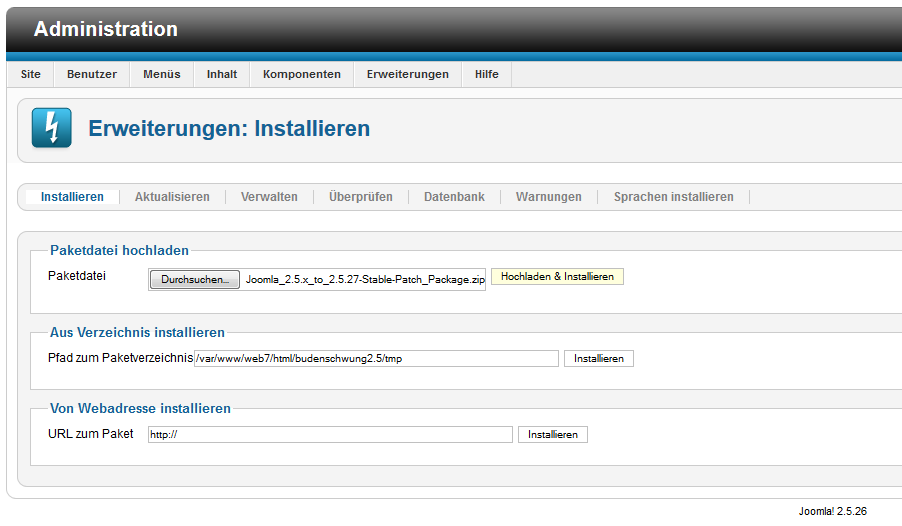Open the Erweiterungen menu
This screenshot has width=902, height=526.
408,74
